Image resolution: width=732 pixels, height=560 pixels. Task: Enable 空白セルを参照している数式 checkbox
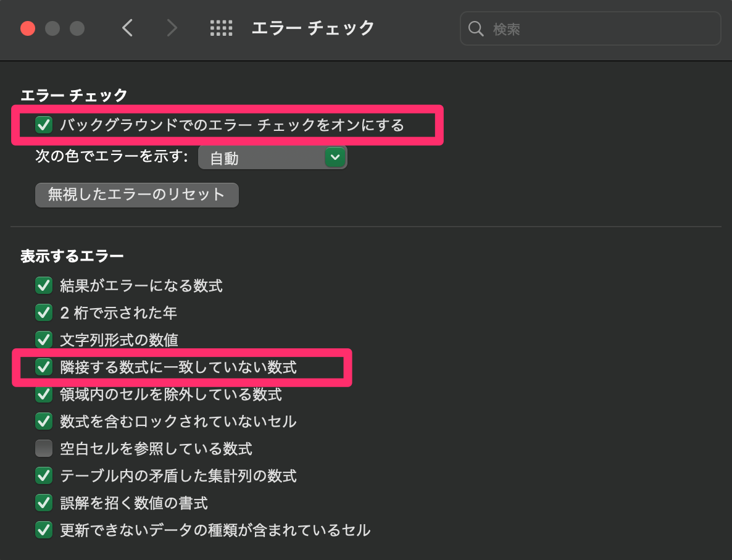[44, 448]
